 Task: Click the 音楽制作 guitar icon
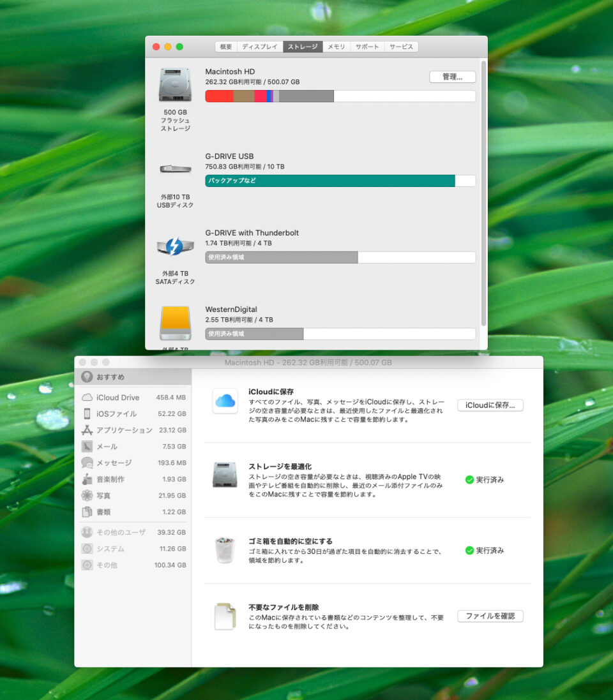(87, 479)
